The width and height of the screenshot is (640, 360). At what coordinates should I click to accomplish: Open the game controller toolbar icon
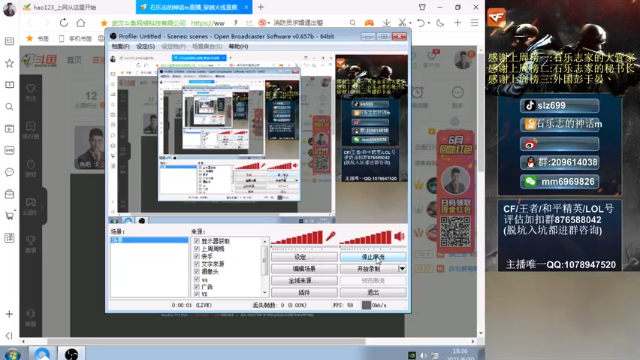(x=369, y=23)
